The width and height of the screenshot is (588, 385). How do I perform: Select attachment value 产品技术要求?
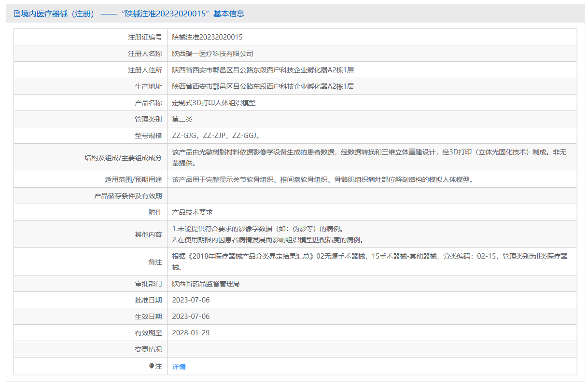tap(193, 212)
